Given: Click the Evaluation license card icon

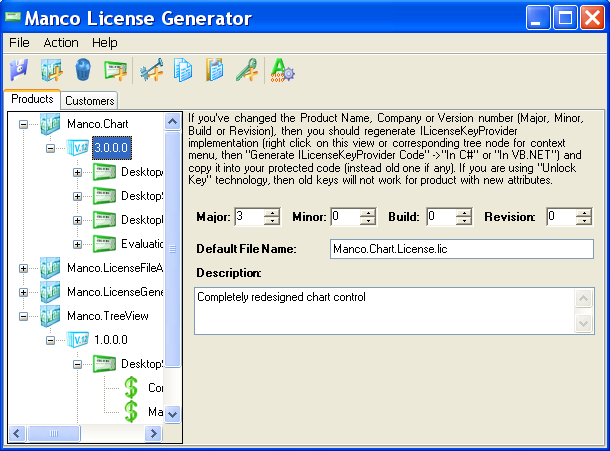Looking at the screenshot, I should [x=104, y=244].
